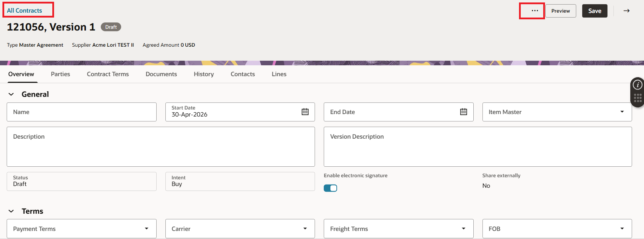Click the Draft status badge
Image resolution: width=644 pixels, height=239 pixels.
[111, 27]
